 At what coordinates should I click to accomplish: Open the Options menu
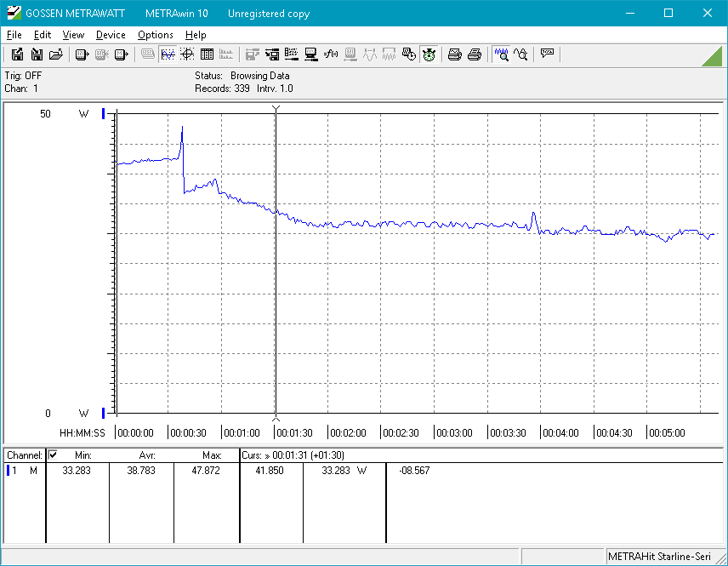pos(155,35)
